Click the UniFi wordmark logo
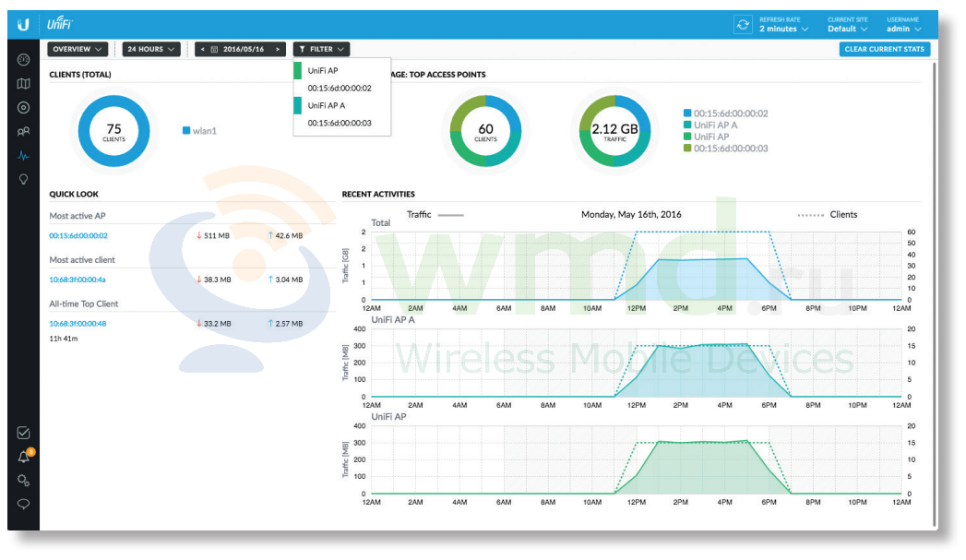This screenshot has height=560, width=966. (x=59, y=25)
